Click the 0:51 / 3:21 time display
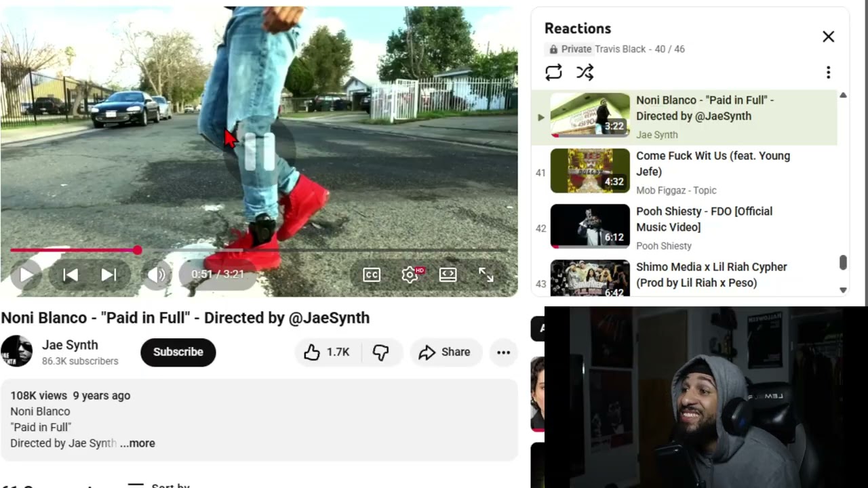868x488 pixels. (217, 274)
